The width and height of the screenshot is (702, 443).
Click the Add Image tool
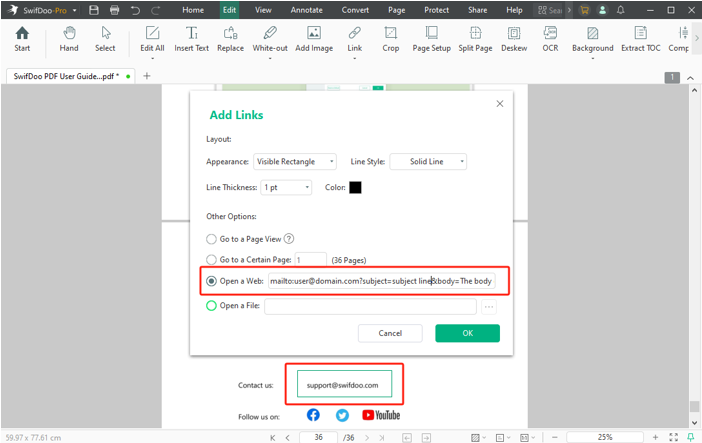[314, 39]
